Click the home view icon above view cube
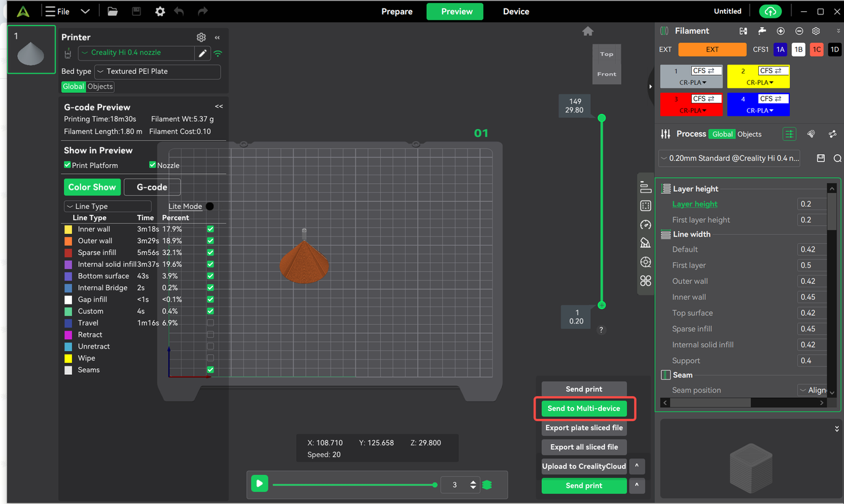This screenshot has height=504, width=844. click(x=588, y=31)
